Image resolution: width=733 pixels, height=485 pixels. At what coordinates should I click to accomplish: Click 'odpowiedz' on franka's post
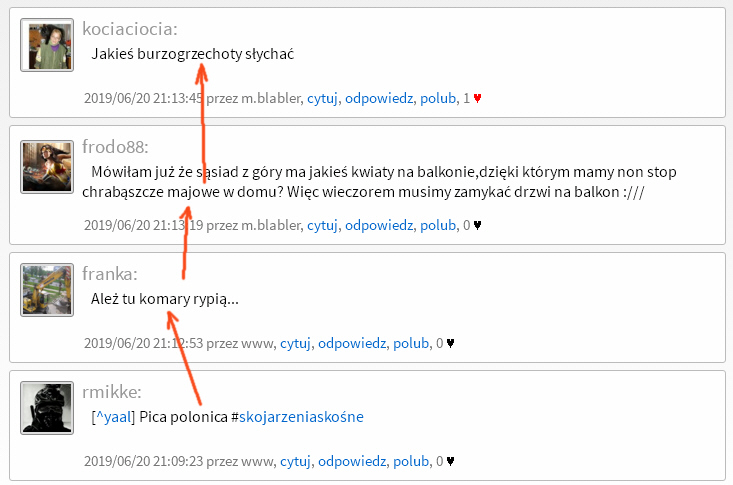[x=352, y=343]
